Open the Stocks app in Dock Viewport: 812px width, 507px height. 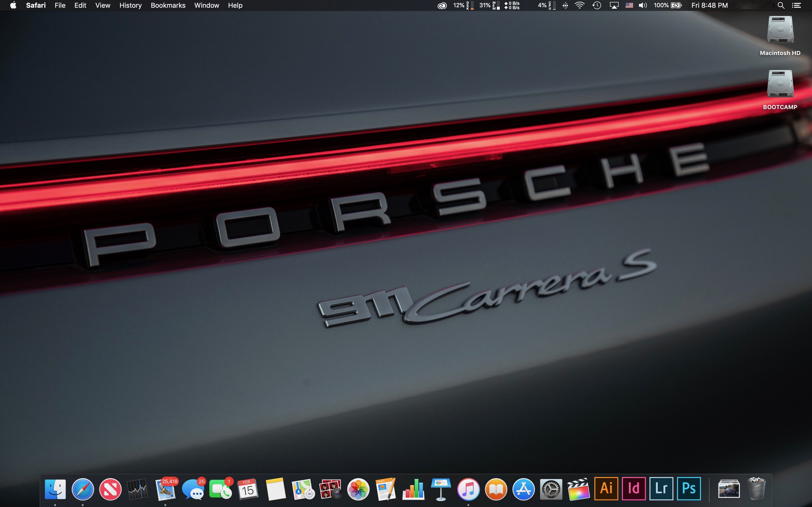pyautogui.click(x=138, y=489)
